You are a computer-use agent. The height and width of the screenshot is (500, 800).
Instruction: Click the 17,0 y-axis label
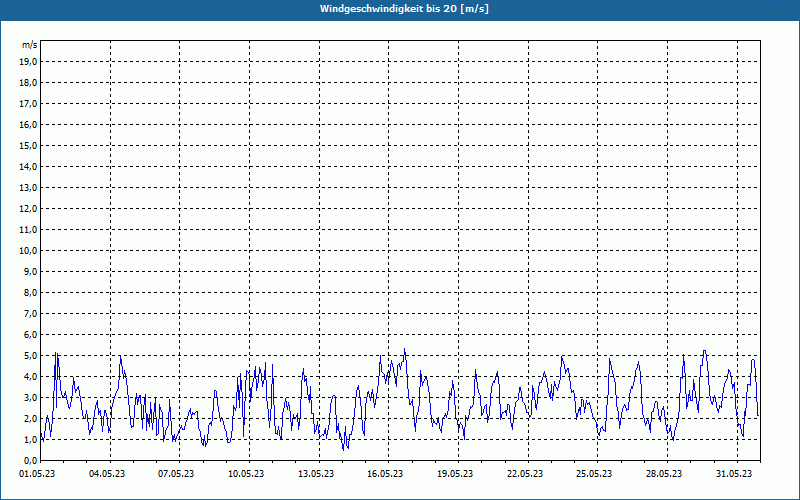pyautogui.click(x=28, y=104)
